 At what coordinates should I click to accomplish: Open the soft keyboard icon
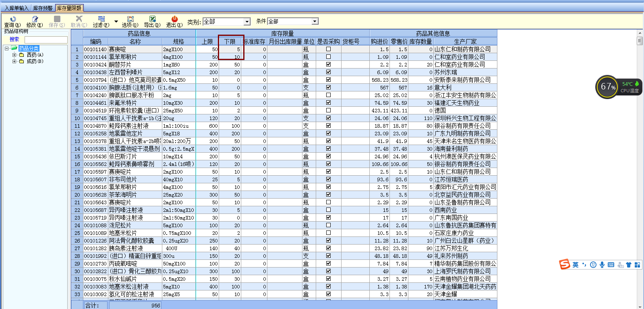tap(611, 265)
